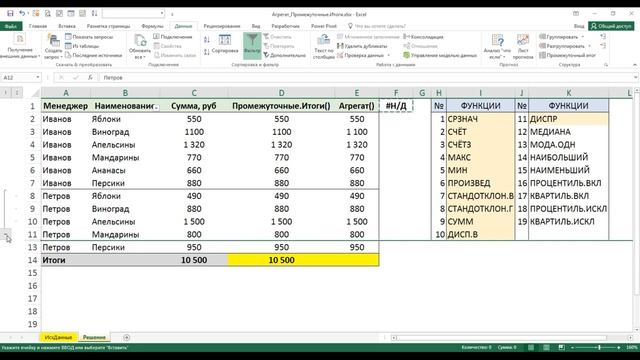Image resolution: width=640 pixels, height=360 pixels.
Task: Click the zoom out minus button
Action: 573,347
